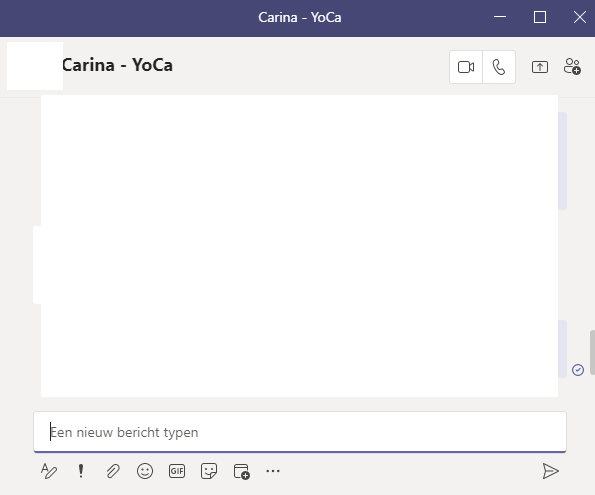Click the Carina - YoCa chat heading
595x495 pixels.
point(117,65)
